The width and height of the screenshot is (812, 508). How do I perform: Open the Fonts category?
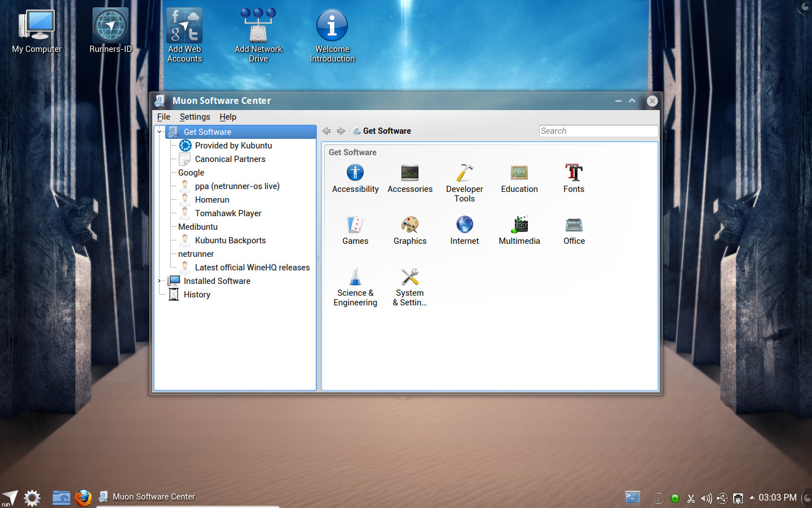[574, 178]
